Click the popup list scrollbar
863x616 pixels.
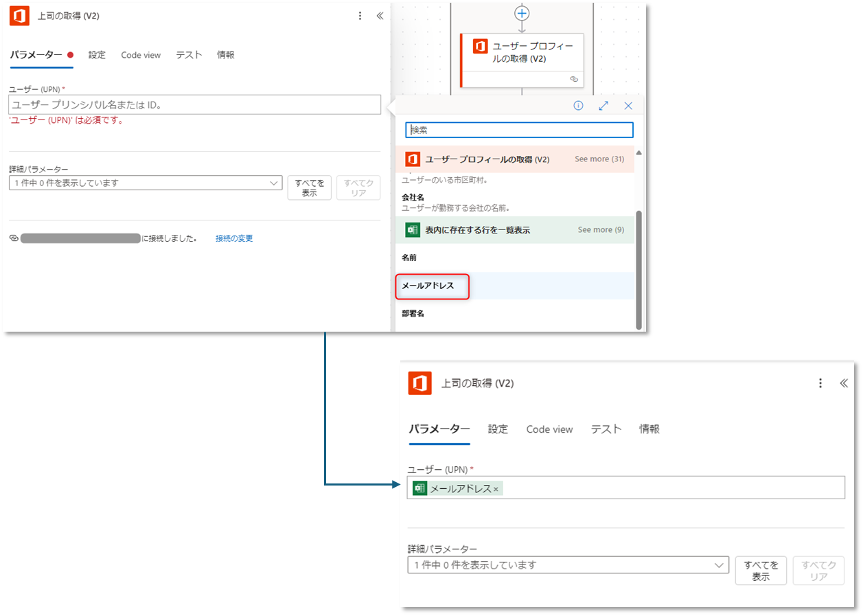tap(638, 269)
